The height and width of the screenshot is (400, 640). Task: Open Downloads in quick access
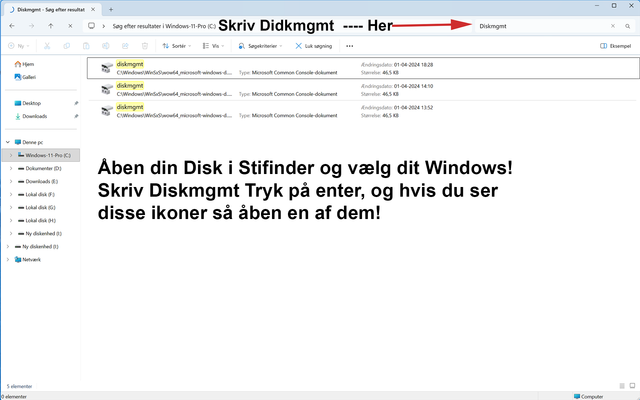coord(31,116)
